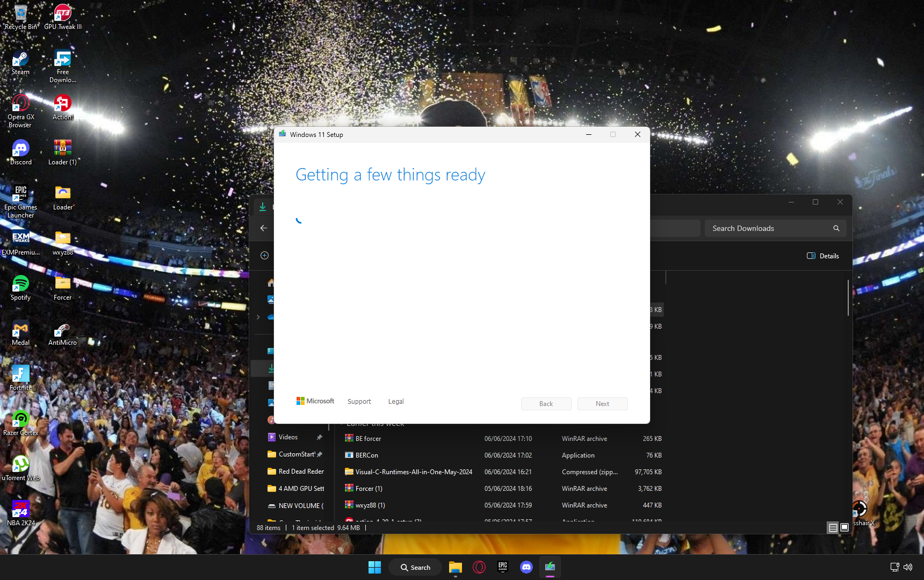This screenshot has width=924, height=580.
Task: Click the Next button in Setup
Action: pos(602,404)
